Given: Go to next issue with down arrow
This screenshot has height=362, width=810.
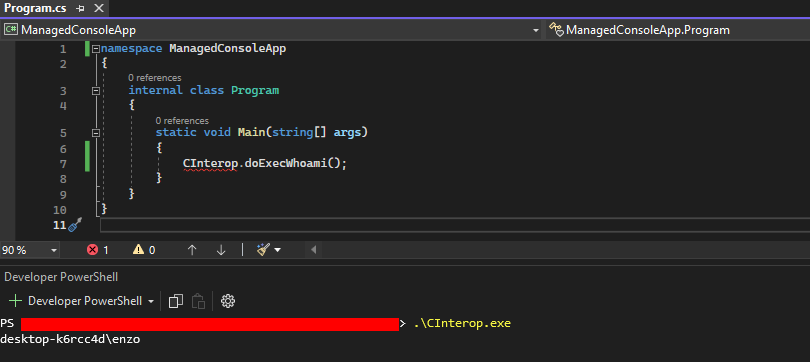Looking at the screenshot, I should [221, 250].
